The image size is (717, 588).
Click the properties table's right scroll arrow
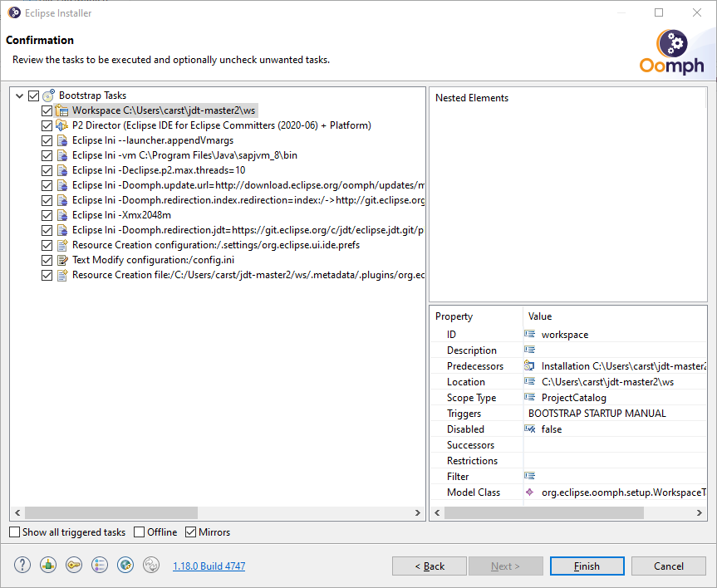pyautogui.click(x=700, y=512)
